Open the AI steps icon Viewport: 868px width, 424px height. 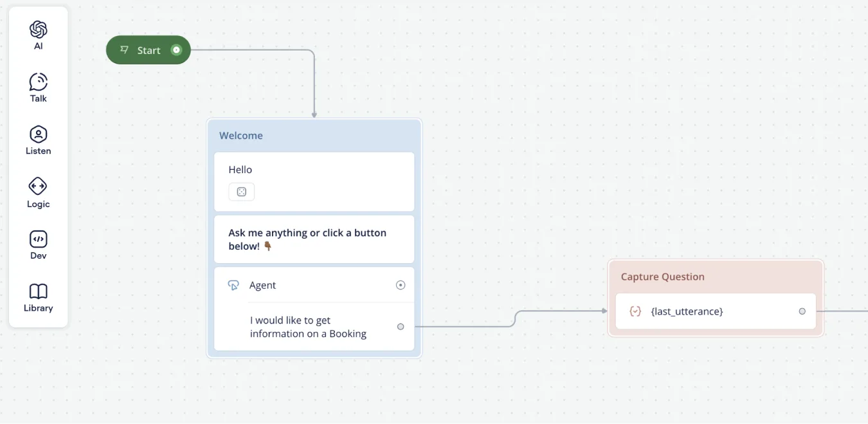(x=38, y=30)
